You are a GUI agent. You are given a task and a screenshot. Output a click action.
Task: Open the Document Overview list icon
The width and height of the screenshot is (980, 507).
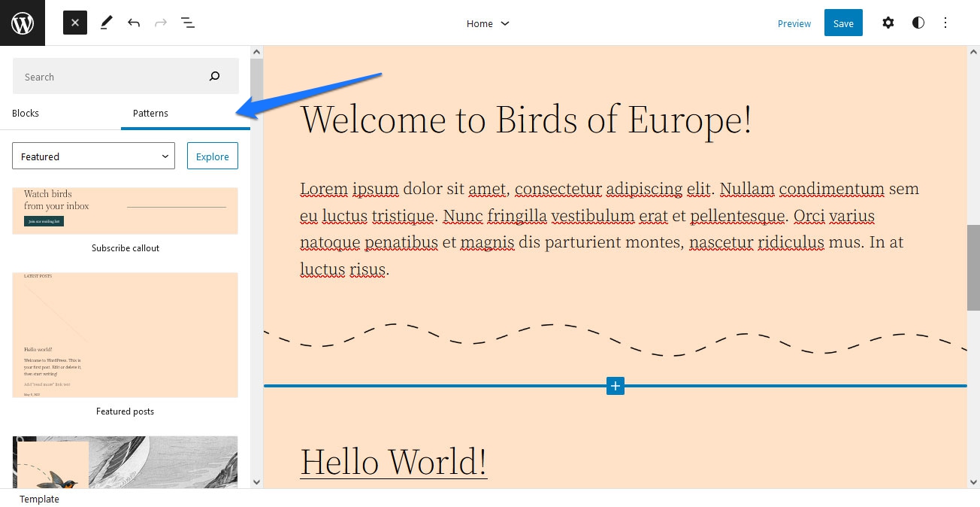pos(188,23)
